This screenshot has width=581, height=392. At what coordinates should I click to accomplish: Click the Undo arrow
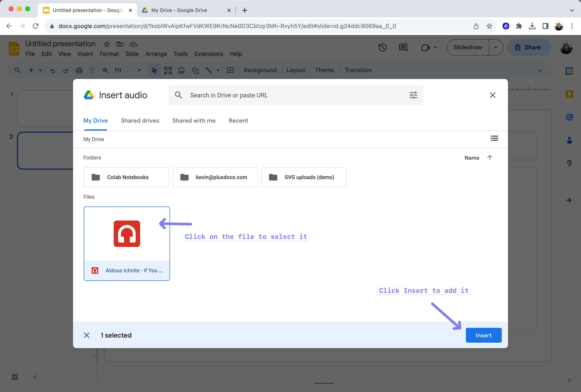point(53,71)
